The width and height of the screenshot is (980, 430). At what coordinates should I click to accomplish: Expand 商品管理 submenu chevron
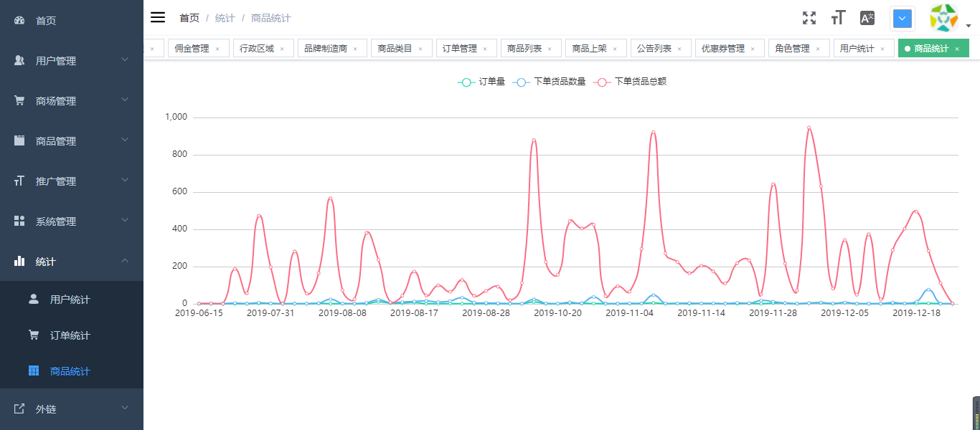point(125,140)
